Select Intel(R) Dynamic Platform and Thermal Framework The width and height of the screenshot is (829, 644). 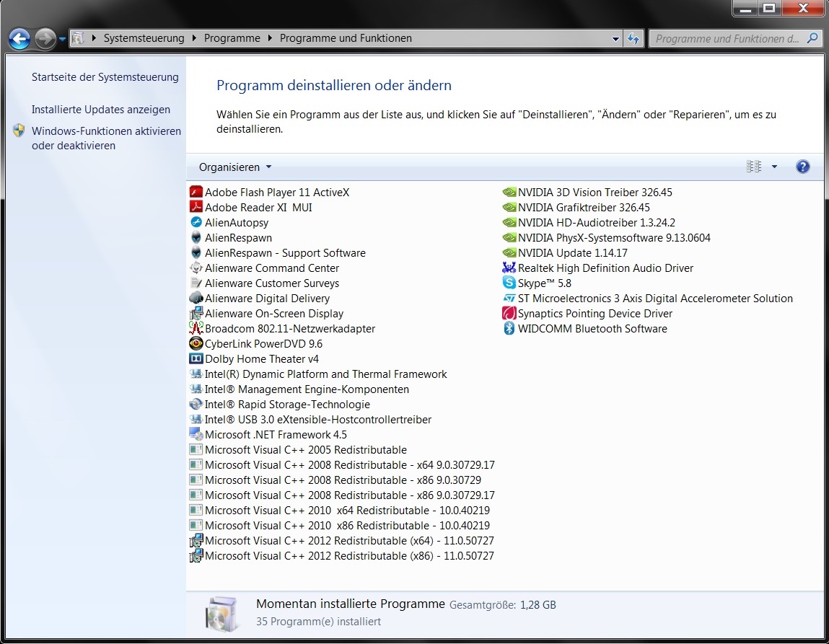pos(318,374)
